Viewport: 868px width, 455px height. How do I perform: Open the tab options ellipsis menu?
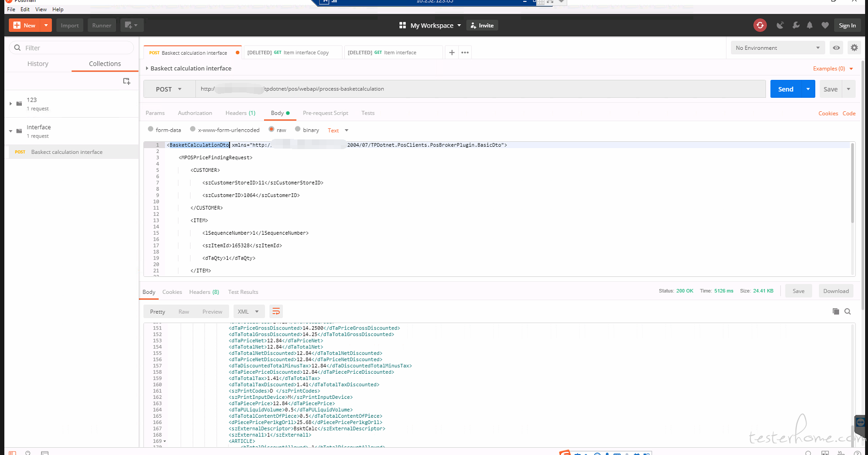[x=465, y=52]
